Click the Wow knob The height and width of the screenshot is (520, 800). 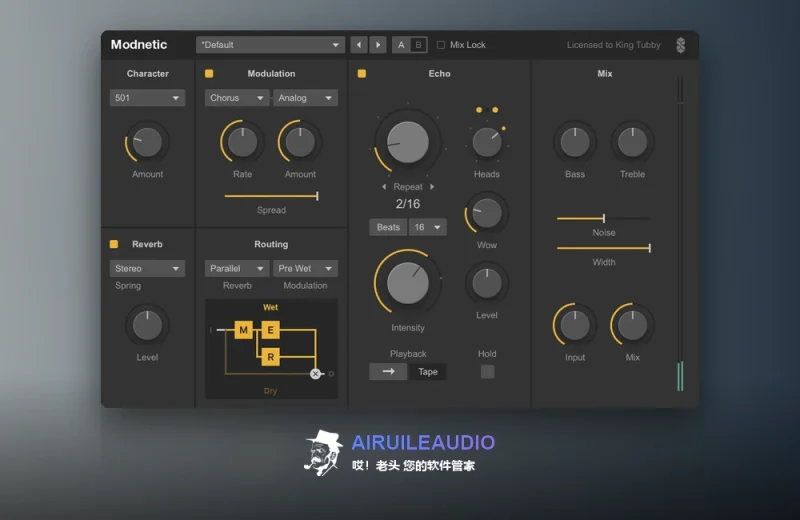487,213
